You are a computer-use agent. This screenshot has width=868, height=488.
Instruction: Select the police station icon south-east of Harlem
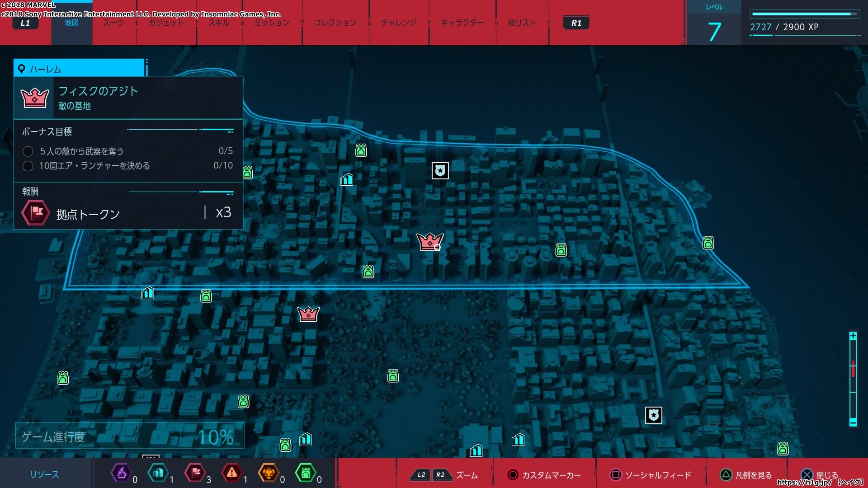pos(653,415)
